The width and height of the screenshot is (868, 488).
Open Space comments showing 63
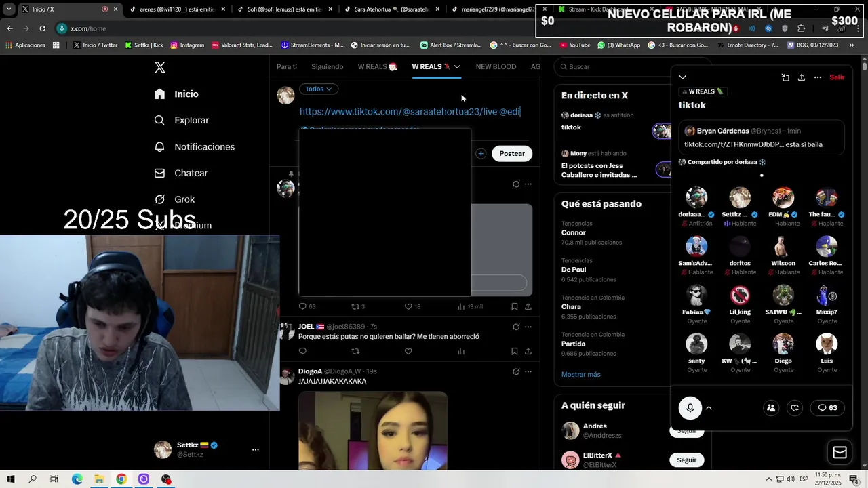click(x=827, y=408)
